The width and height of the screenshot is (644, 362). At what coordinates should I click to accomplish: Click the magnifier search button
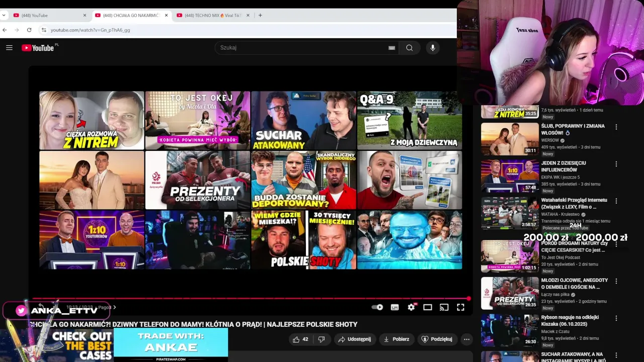point(410,48)
